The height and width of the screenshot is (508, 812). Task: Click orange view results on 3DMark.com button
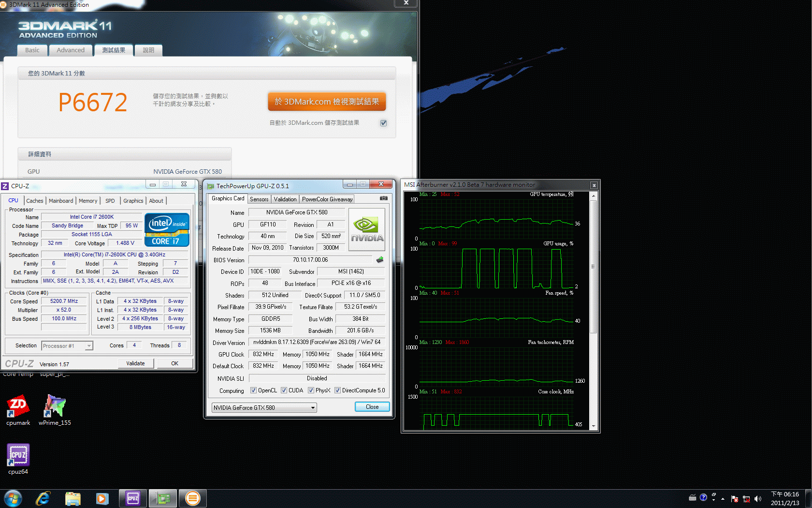(327, 102)
